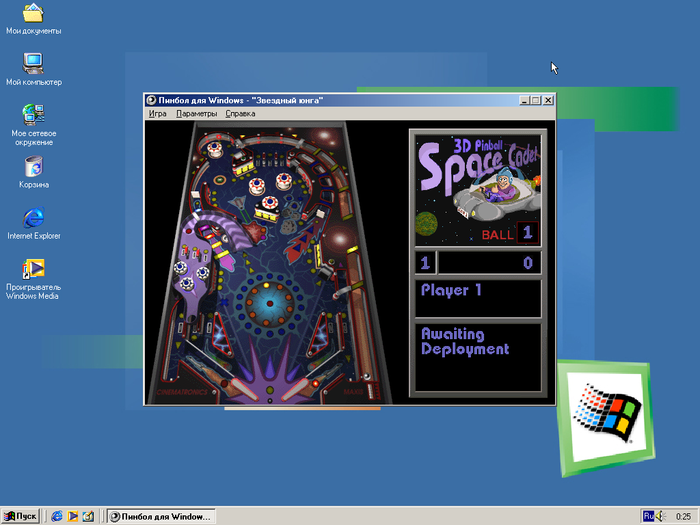Screen dimensions: 700x525
Task: Click the player number 1 box
Action: point(425,263)
